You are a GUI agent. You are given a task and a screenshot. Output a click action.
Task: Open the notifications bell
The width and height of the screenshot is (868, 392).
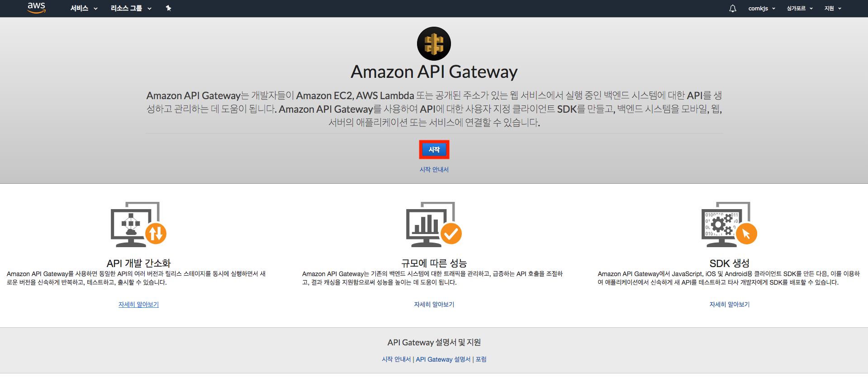tap(732, 9)
